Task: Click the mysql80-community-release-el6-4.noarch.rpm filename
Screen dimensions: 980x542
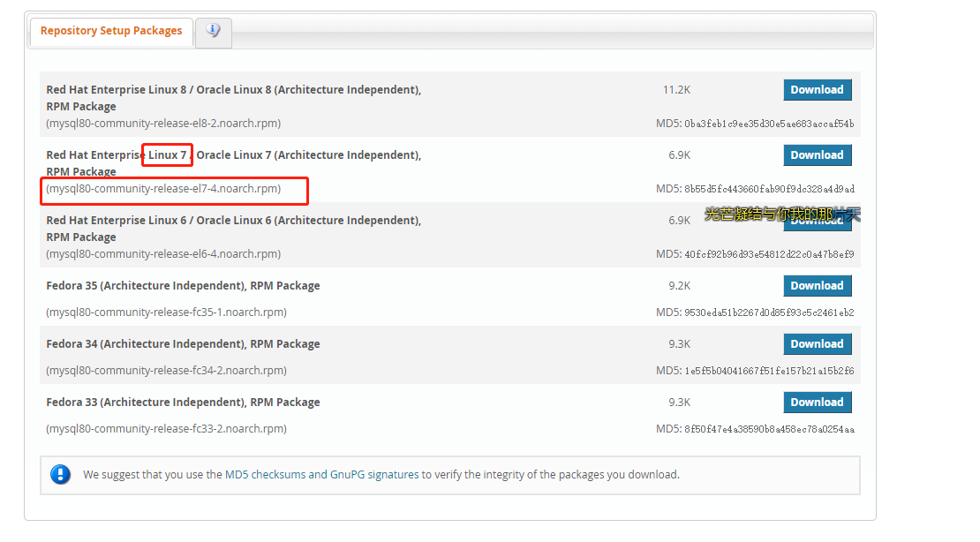Action: [x=163, y=253]
